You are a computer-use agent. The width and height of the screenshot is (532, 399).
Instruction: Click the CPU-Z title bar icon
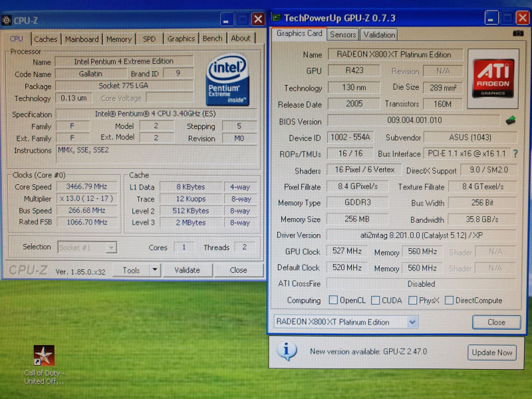point(7,21)
